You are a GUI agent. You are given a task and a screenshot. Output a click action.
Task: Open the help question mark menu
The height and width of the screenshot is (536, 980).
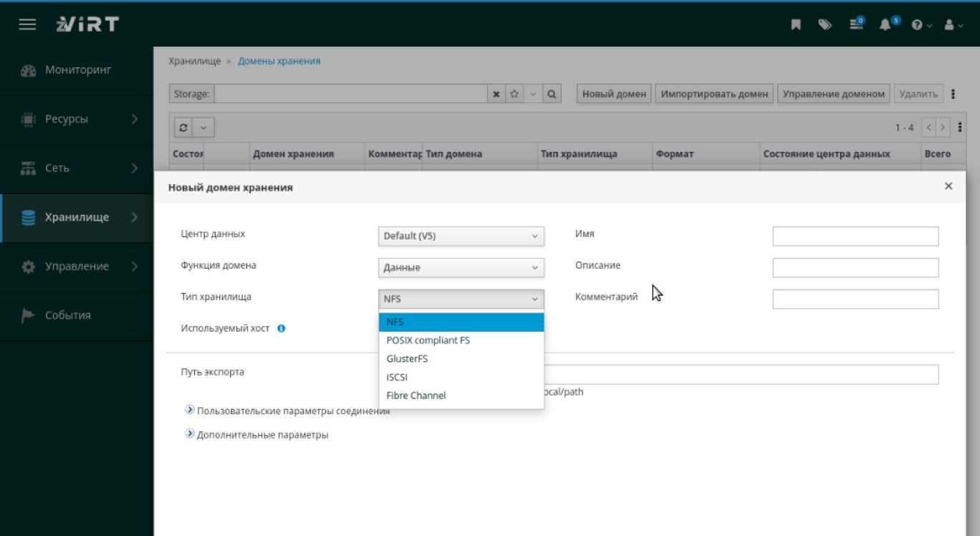pyautogui.click(x=921, y=24)
